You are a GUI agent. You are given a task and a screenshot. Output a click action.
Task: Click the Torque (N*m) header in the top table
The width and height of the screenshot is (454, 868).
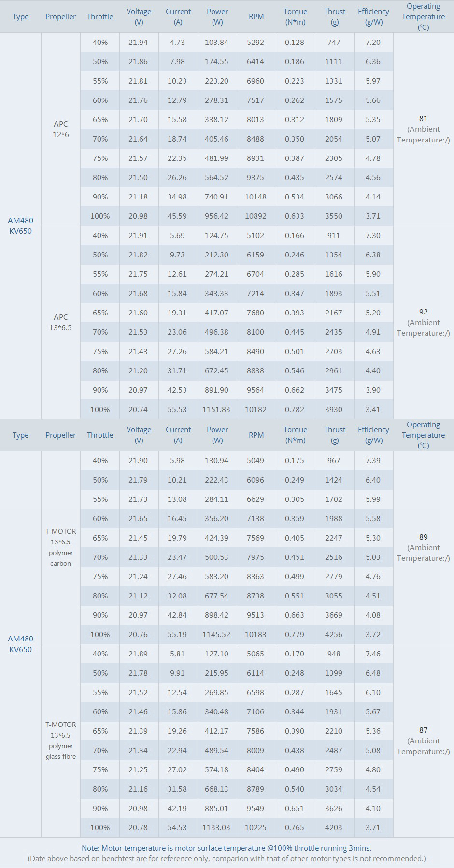[295, 17]
